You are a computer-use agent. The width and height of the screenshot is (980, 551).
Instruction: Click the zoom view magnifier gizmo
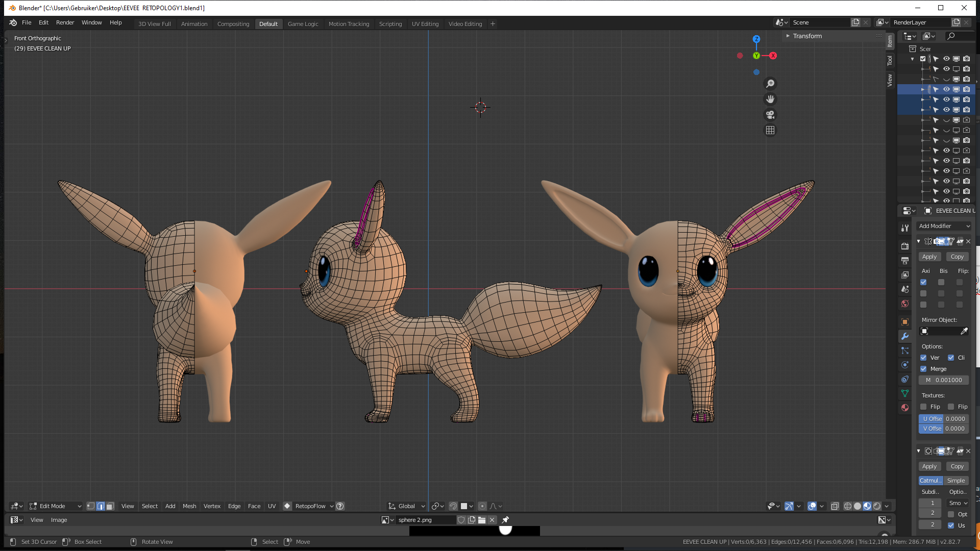click(x=770, y=84)
